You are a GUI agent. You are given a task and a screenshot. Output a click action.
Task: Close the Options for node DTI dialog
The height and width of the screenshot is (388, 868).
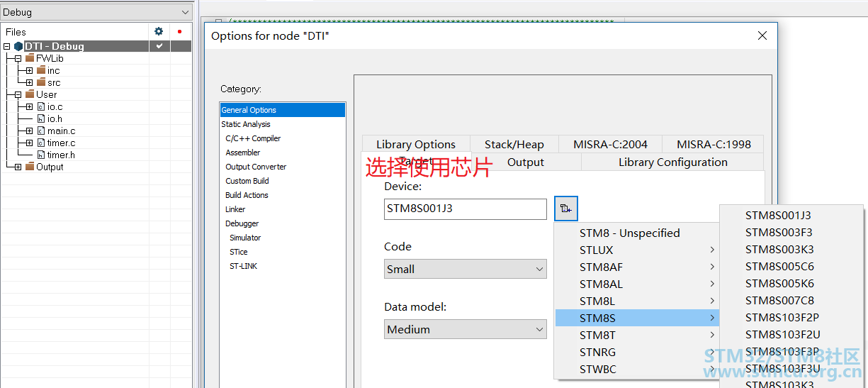click(762, 35)
